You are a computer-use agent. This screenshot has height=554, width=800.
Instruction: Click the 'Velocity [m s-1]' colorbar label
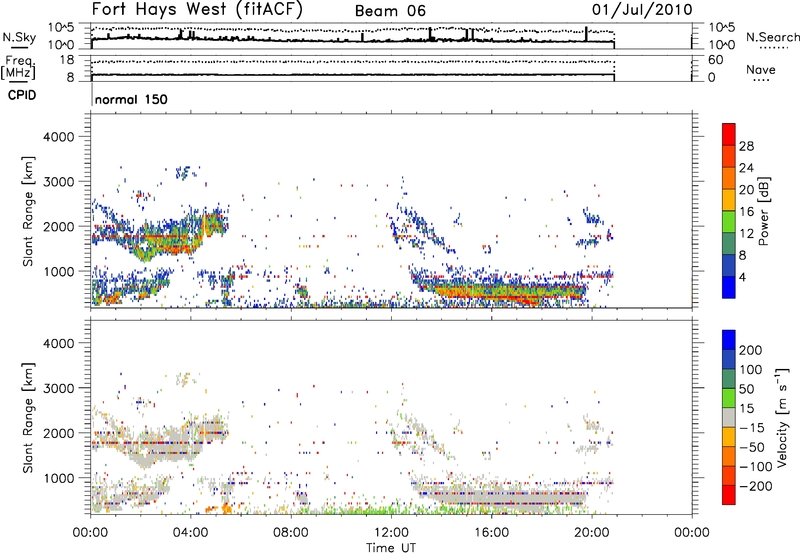pyautogui.click(x=782, y=417)
